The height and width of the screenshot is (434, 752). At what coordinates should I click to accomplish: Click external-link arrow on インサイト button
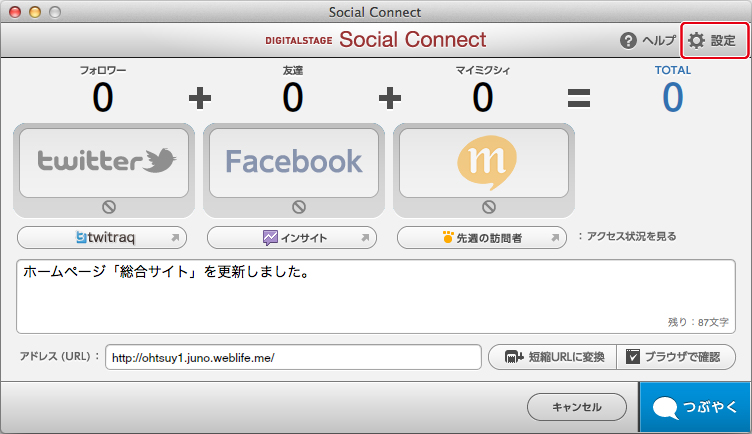pyautogui.click(x=365, y=237)
